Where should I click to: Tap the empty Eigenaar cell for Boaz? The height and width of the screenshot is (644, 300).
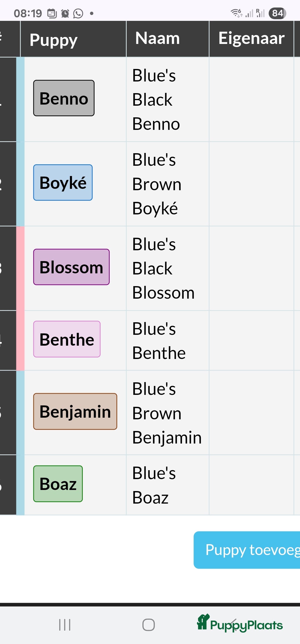[251, 485]
